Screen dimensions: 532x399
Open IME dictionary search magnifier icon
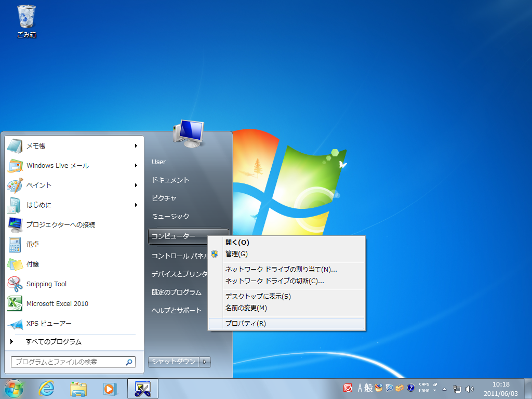coord(389,388)
